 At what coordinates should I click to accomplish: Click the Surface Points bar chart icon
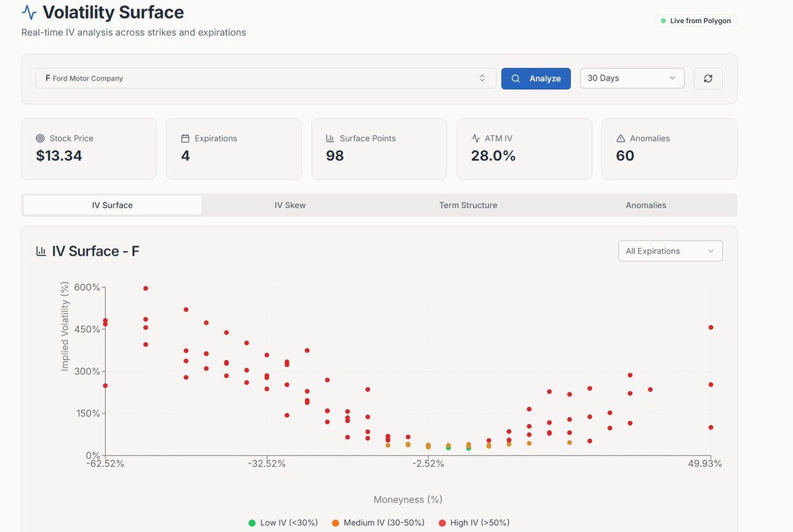click(330, 138)
